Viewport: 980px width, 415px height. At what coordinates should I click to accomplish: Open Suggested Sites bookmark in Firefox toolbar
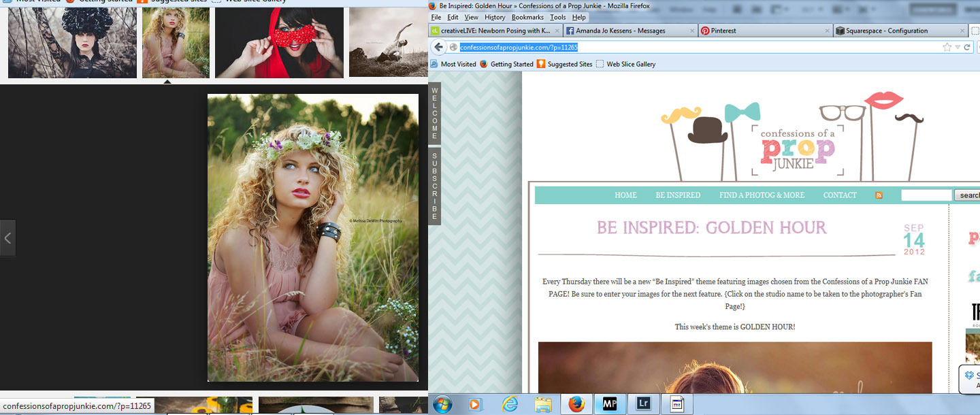tap(564, 64)
